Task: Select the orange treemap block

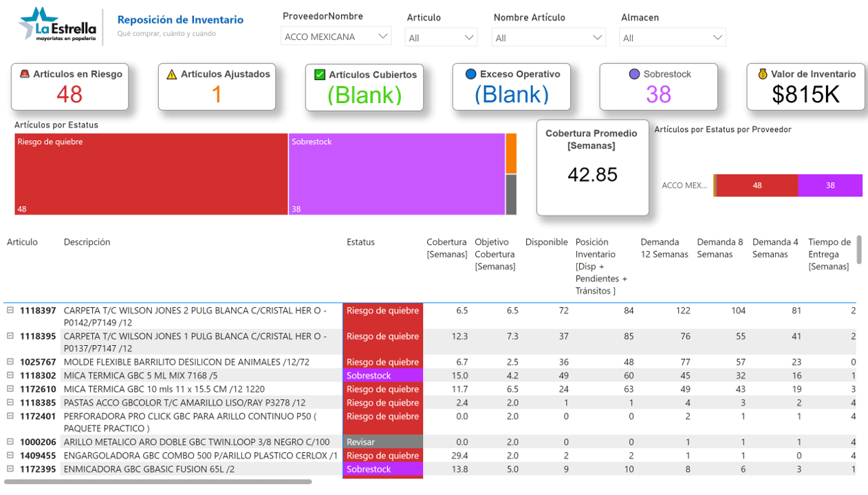Action: coord(511,153)
